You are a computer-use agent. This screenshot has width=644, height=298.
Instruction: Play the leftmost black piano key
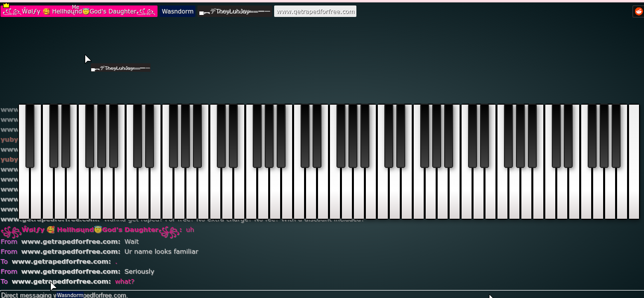click(x=30, y=136)
